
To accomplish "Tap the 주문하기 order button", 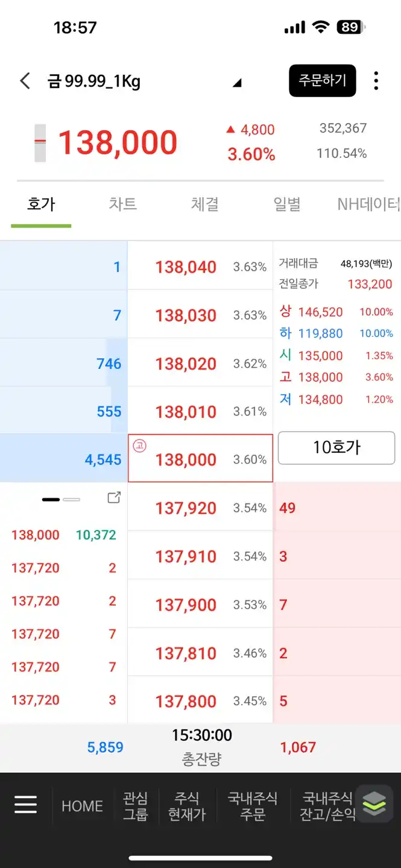I will click(323, 80).
